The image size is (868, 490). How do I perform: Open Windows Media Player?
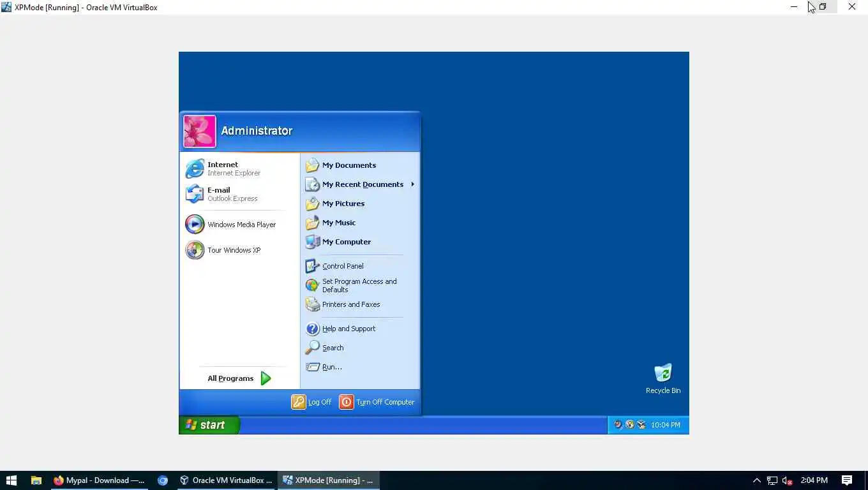(x=240, y=225)
